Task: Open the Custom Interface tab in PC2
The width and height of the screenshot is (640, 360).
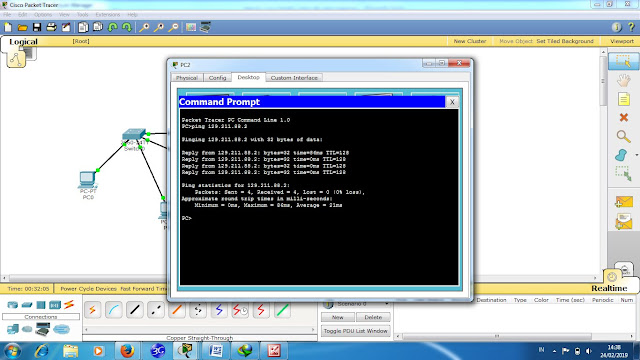Action: point(294,78)
